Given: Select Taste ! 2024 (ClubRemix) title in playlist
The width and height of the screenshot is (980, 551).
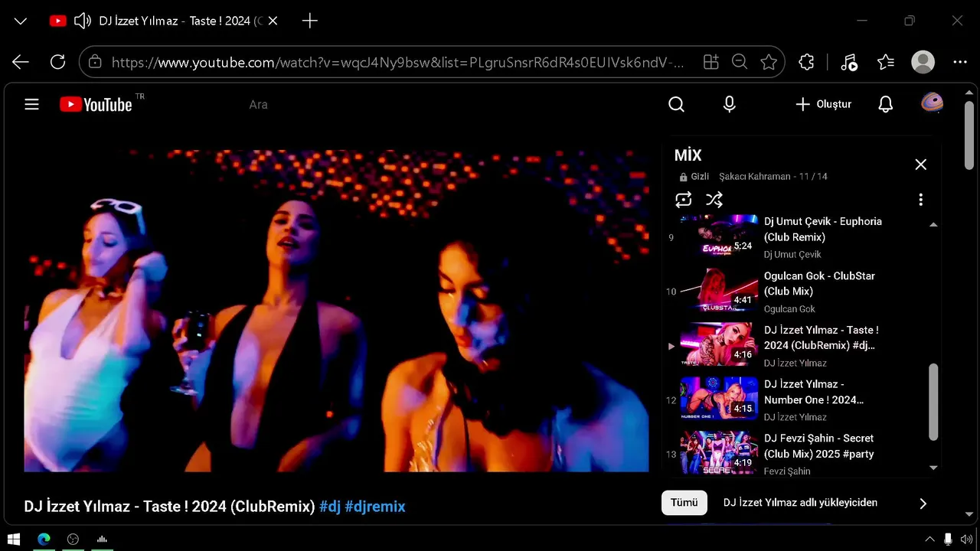Looking at the screenshot, I should (822, 337).
